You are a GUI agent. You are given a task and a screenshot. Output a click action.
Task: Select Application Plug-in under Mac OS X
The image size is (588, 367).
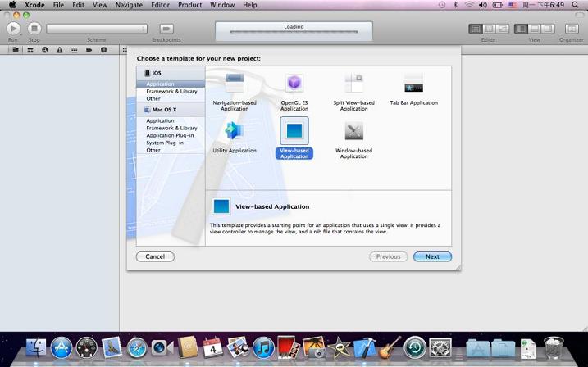tap(170, 135)
